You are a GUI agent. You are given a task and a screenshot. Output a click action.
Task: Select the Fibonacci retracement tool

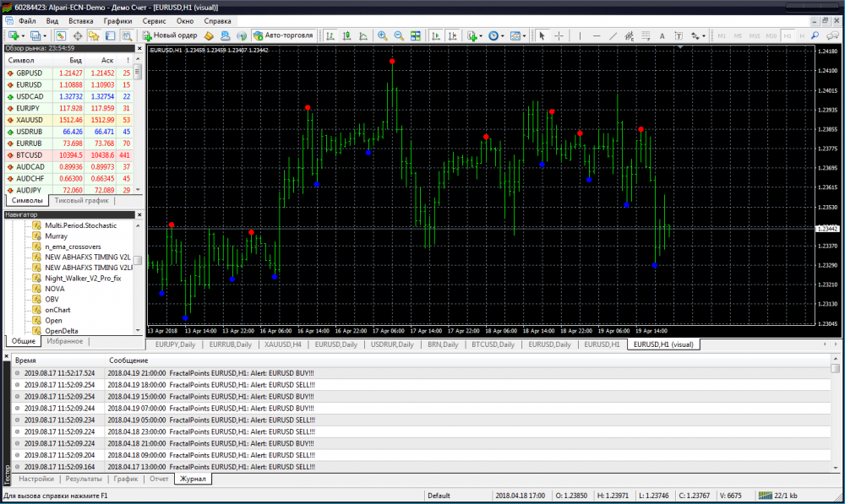(x=646, y=35)
